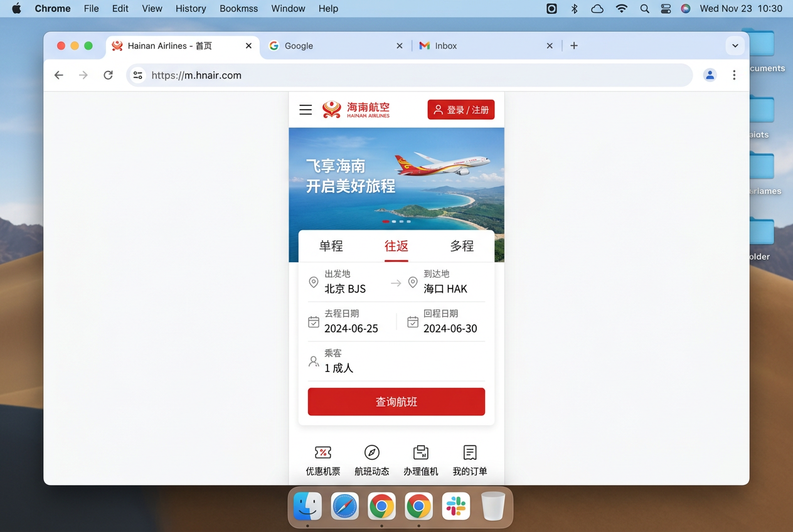Select the 多程 multi-city tab
793x532 pixels.
click(x=462, y=246)
